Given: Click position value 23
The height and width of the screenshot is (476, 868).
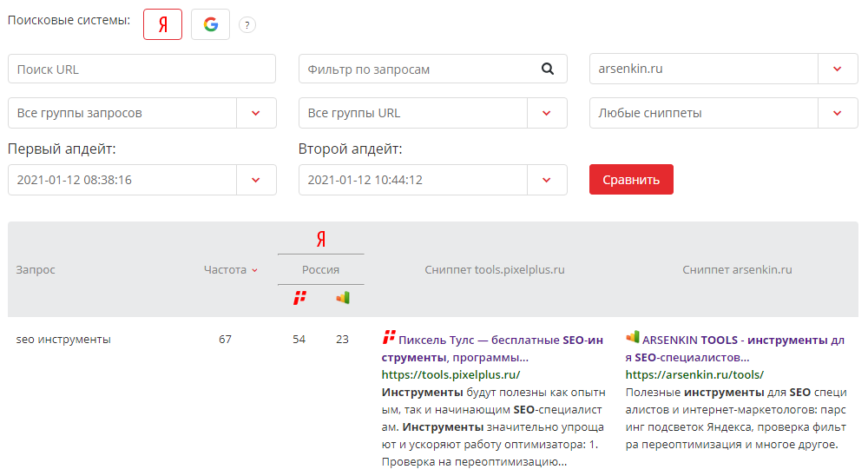Looking at the screenshot, I should (342, 339).
